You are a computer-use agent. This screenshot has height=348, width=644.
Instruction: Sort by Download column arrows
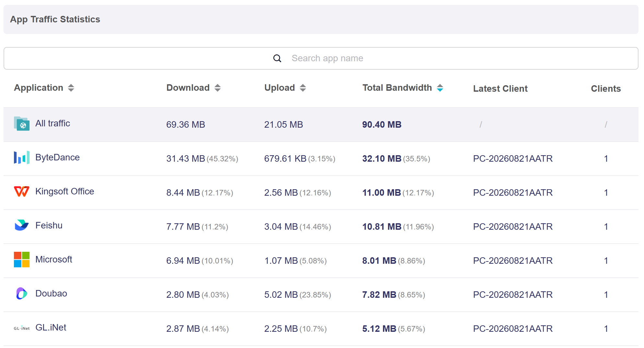pyautogui.click(x=218, y=88)
